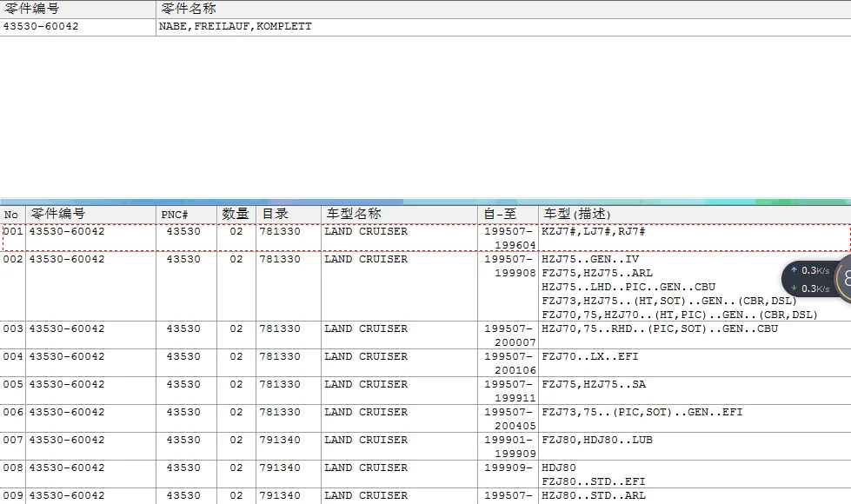This screenshot has height=504, width=851.
Task: Click description KZJ7#,LJ7#,RJ7#
Action: [x=593, y=231]
